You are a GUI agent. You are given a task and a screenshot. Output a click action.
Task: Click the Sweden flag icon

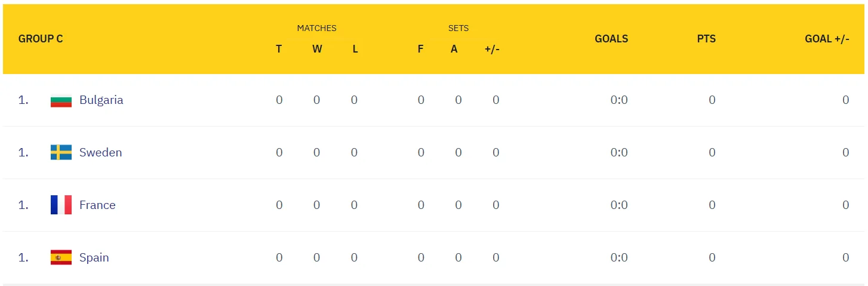pos(61,153)
